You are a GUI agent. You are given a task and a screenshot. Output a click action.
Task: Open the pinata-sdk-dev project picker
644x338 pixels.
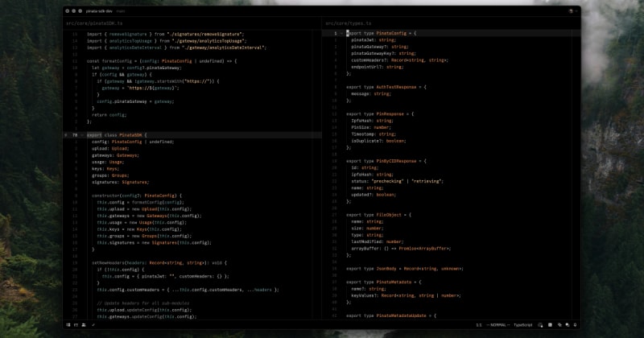click(98, 11)
